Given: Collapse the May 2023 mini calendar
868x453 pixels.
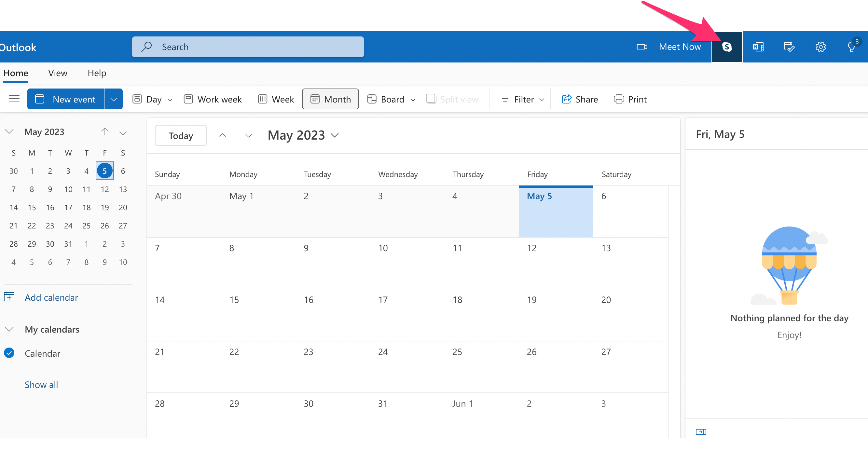Looking at the screenshot, I should pos(8,131).
